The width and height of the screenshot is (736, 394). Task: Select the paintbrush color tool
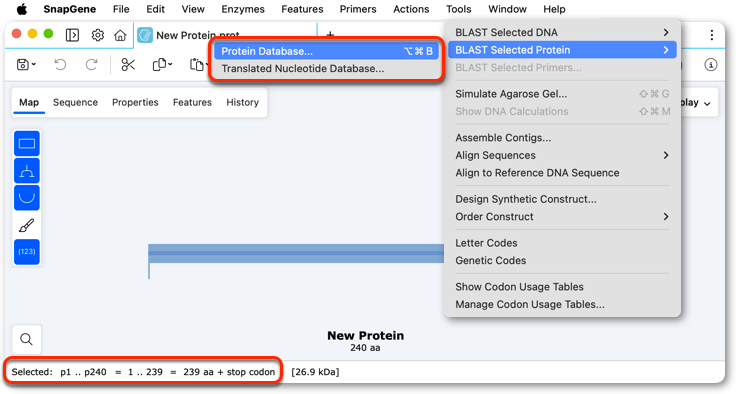coord(27,225)
